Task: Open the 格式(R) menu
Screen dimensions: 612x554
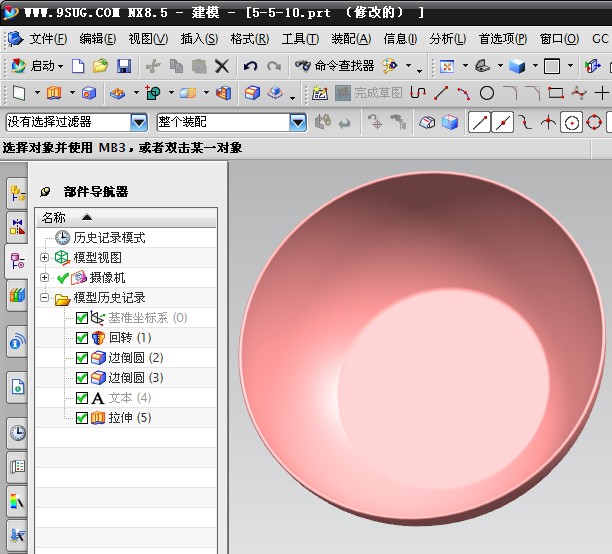Action: tap(250, 39)
